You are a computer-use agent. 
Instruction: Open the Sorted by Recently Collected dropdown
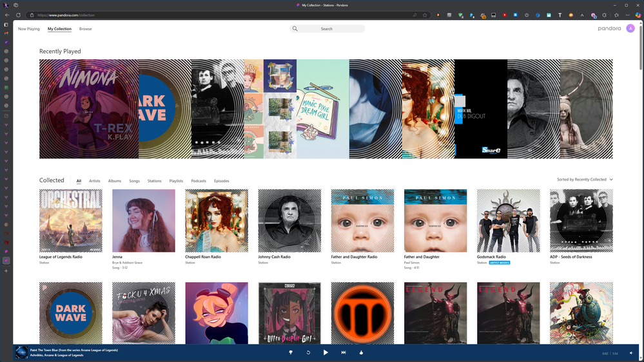point(585,180)
